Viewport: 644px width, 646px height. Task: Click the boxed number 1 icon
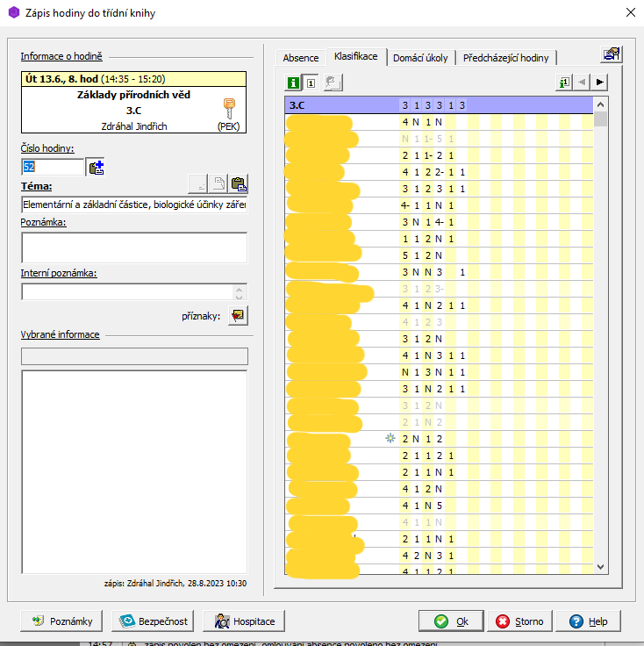(312, 83)
